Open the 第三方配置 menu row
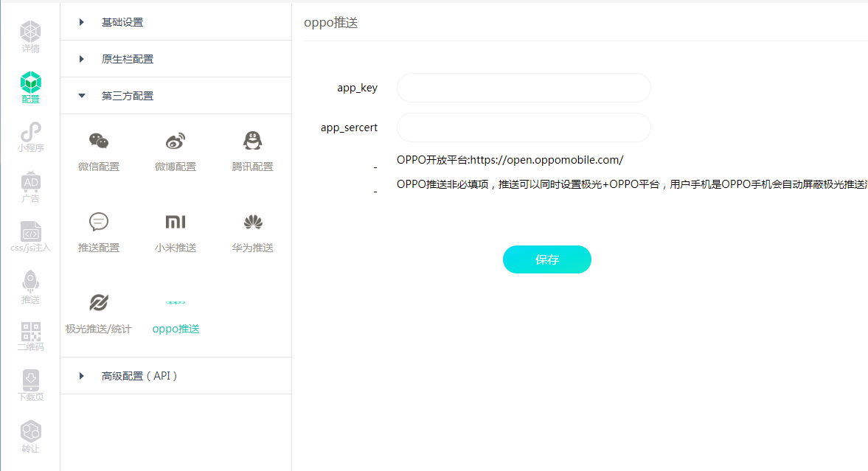Viewport: 868px width, 471px height. [176, 96]
